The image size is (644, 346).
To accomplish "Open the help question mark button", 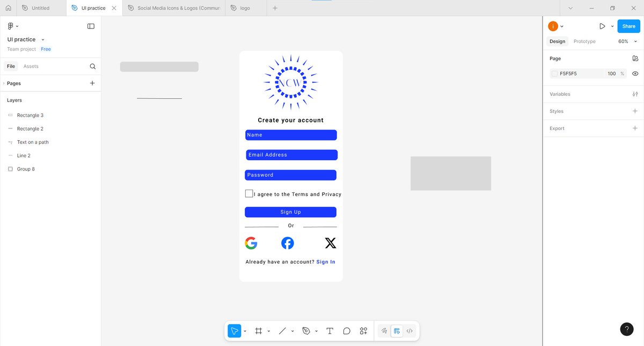I will click(627, 329).
